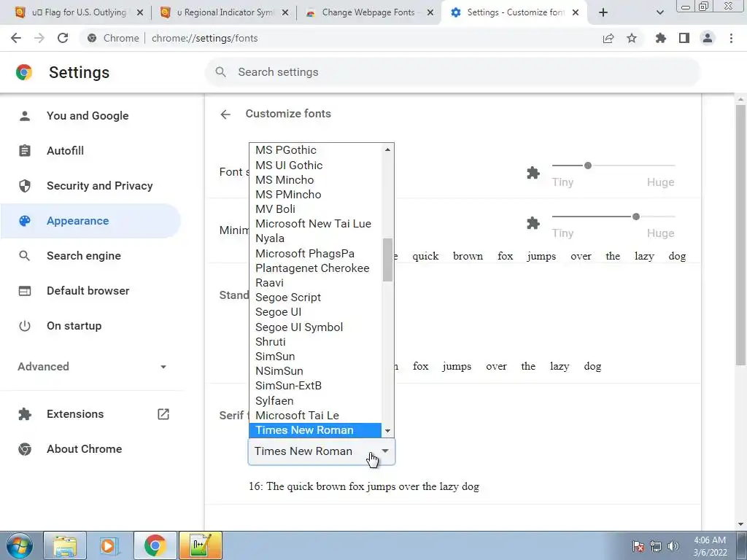Open Chrome Extensions puzzle icon in toolbar
747x560 pixels.
(661, 38)
